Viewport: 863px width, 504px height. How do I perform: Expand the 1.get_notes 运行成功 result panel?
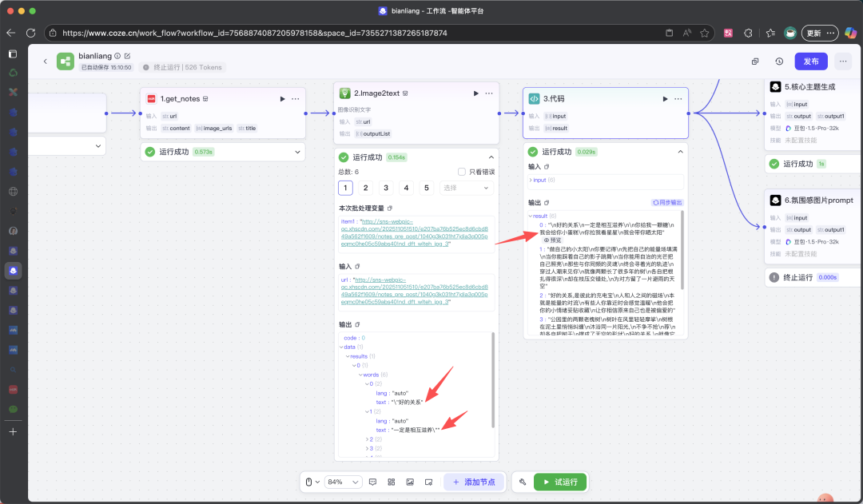point(298,152)
